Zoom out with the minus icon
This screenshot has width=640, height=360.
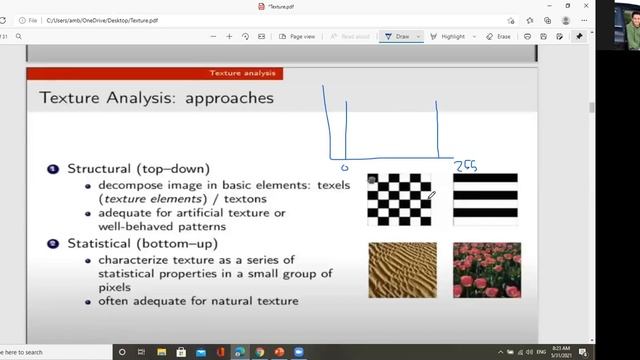(x=213, y=36)
